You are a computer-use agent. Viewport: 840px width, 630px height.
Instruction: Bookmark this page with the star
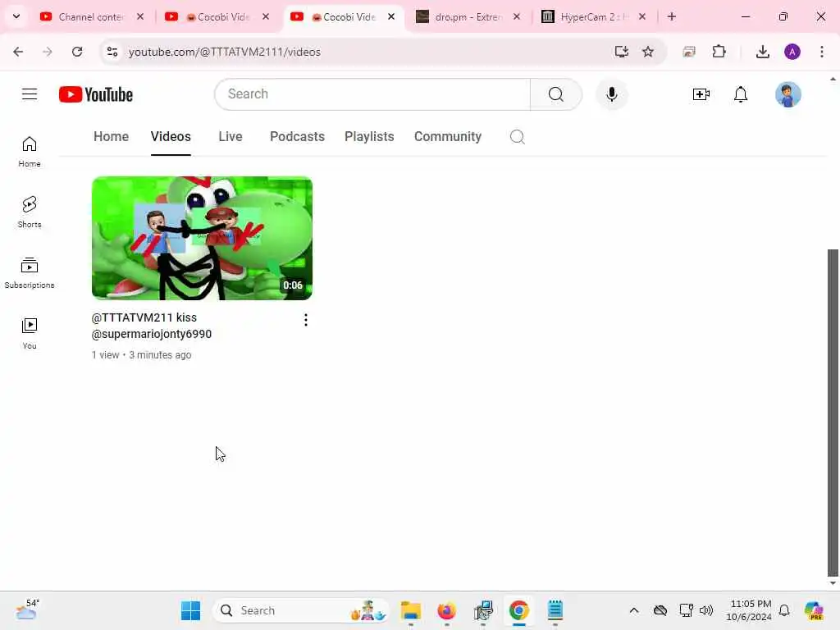(x=648, y=52)
